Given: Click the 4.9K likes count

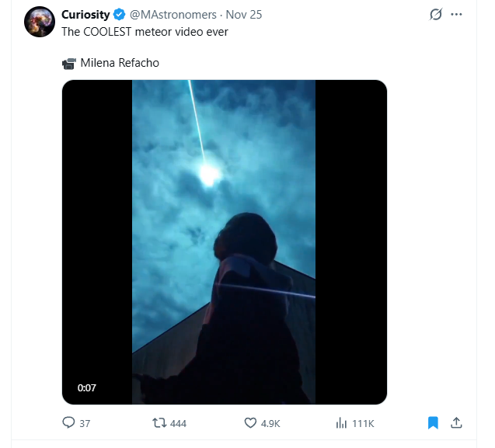Looking at the screenshot, I should click(270, 423).
